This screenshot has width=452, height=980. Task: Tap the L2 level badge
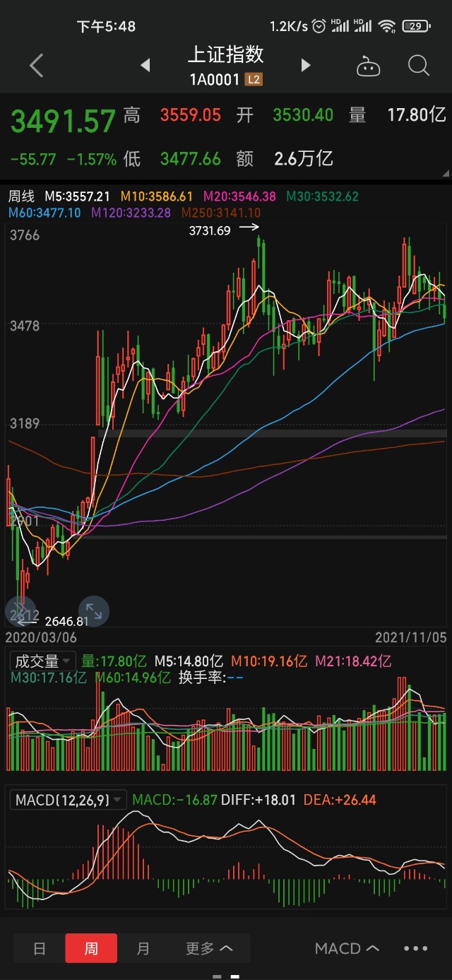[254, 80]
